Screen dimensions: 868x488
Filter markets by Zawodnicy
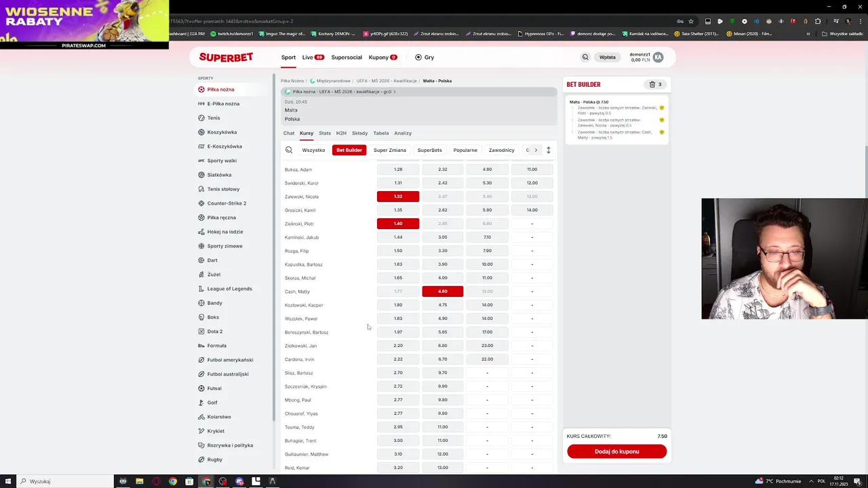(x=502, y=150)
